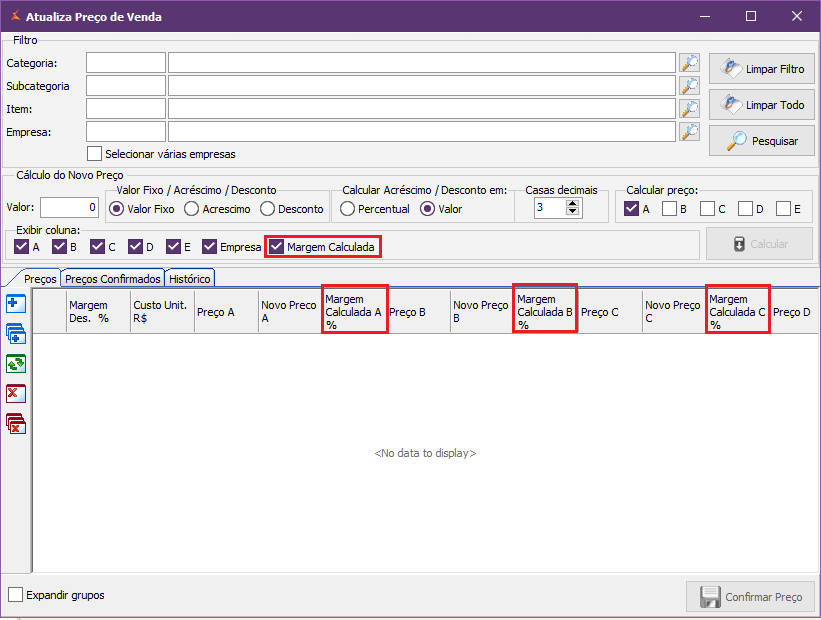This screenshot has width=821, height=620.
Task: Toggle Selecionar várias empresas checkbox
Action: click(x=94, y=154)
